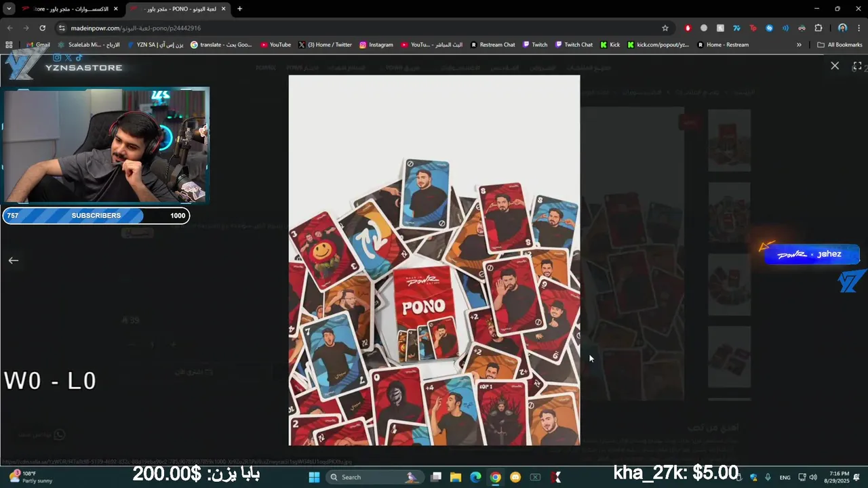Image resolution: width=868 pixels, height=488 pixels.
Task: Click the taskbar Search box
Action: (x=374, y=477)
